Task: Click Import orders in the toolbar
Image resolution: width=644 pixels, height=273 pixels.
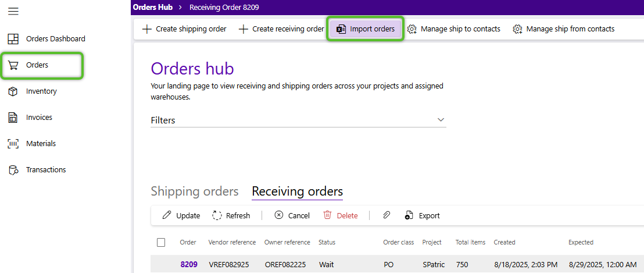Action: 366,29
